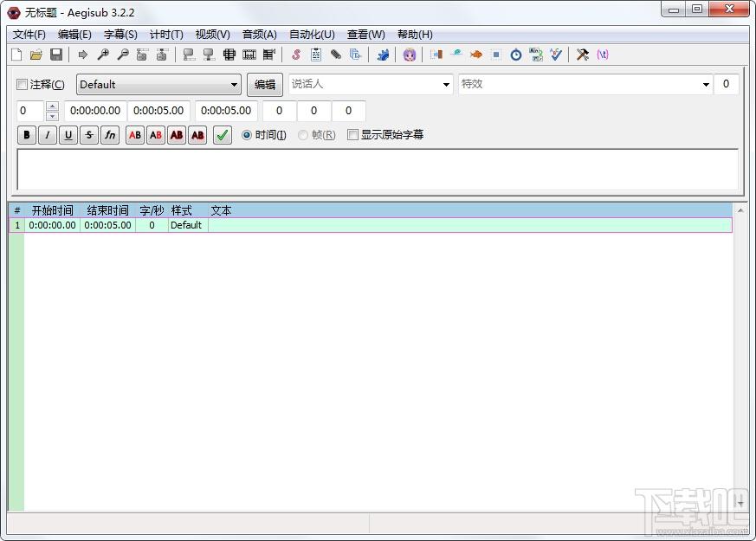
Task: Select 时间(I) radio button
Action: click(x=247, y=135)
